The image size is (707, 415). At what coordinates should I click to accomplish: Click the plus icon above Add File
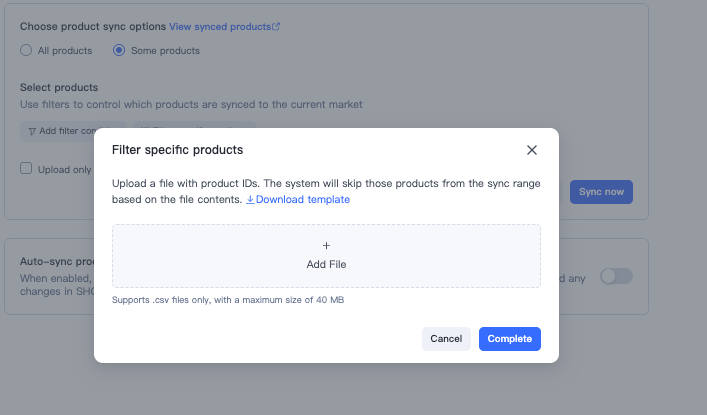[x=326, y=245]
